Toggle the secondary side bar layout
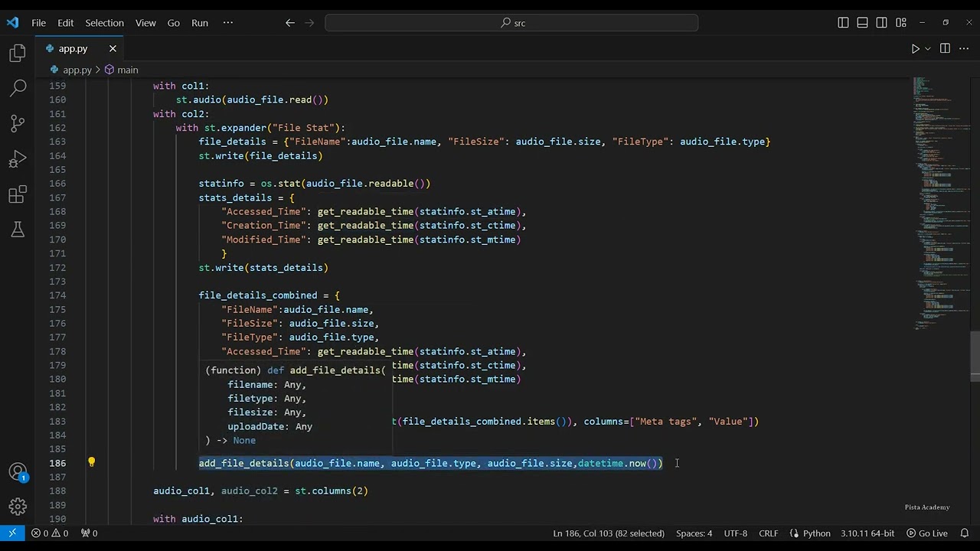 pyautogui.click(x=881, y=23)
